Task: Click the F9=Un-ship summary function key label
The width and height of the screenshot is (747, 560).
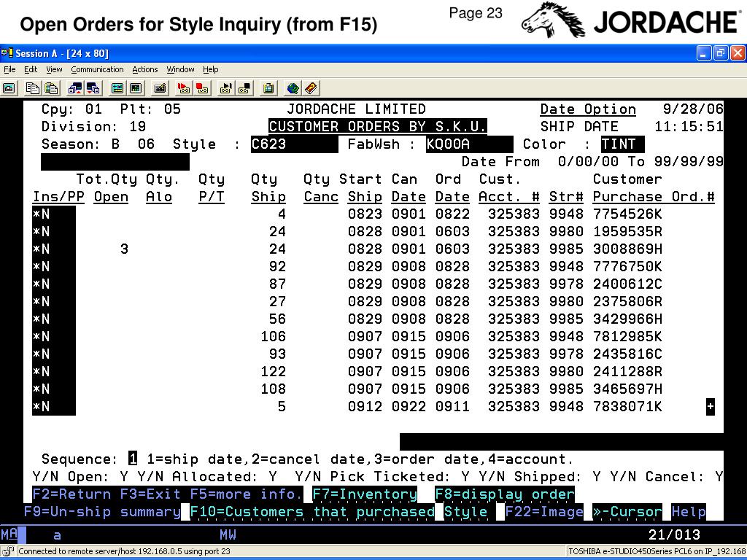Action: click(102, 512)
